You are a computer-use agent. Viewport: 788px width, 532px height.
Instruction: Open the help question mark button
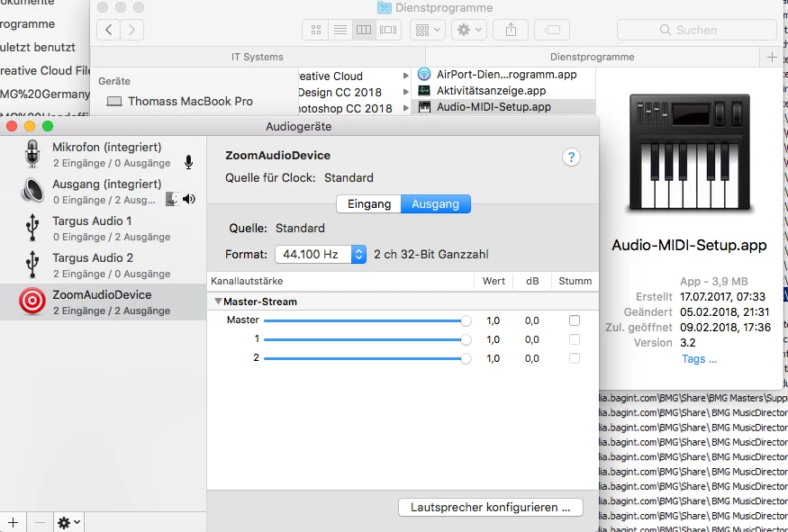571,158
